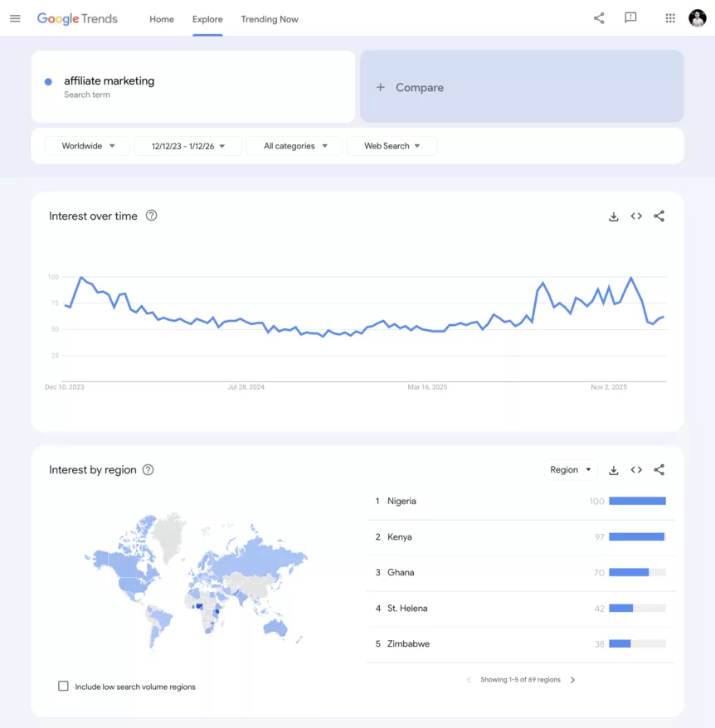Open the hamburger navigation menu
The width and height of the screenshot is (715, 728).
[x=15, y=19]
